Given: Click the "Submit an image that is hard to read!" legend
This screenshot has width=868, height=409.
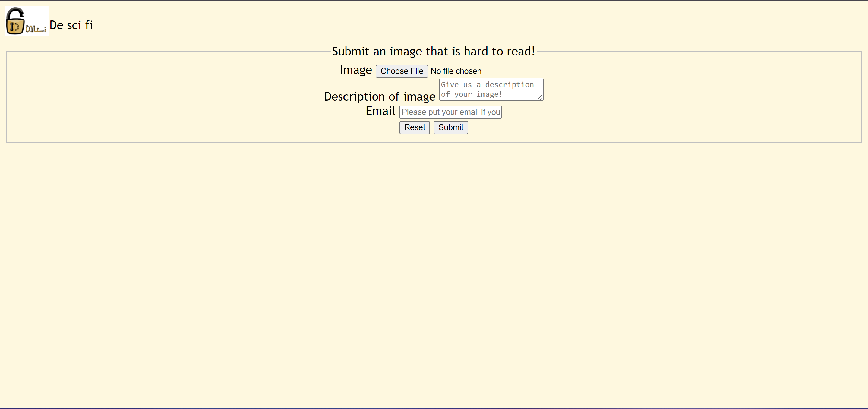Looking at the screenshot, I should [x=433, y=52].
